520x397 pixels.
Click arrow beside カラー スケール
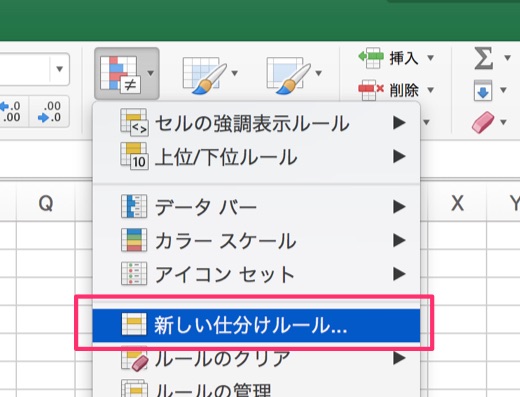click(399, 240)
